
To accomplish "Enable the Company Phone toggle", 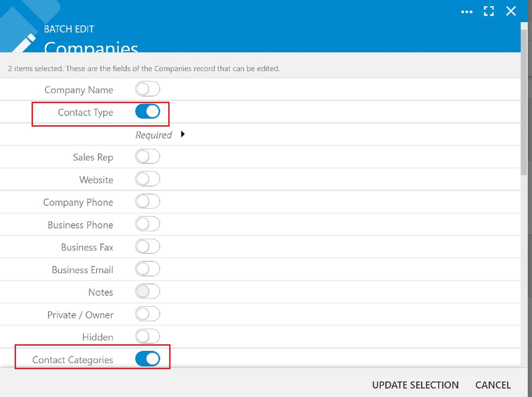I will (x=148, y=201).
